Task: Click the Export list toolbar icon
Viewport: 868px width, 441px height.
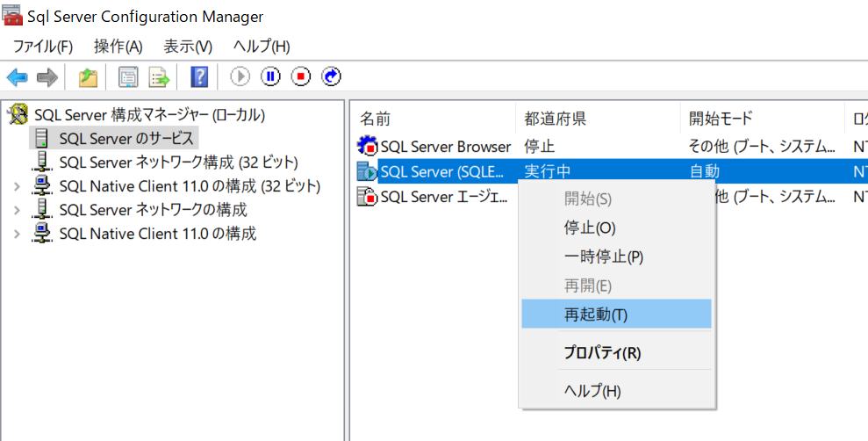Action: click(x=160, y=77)
